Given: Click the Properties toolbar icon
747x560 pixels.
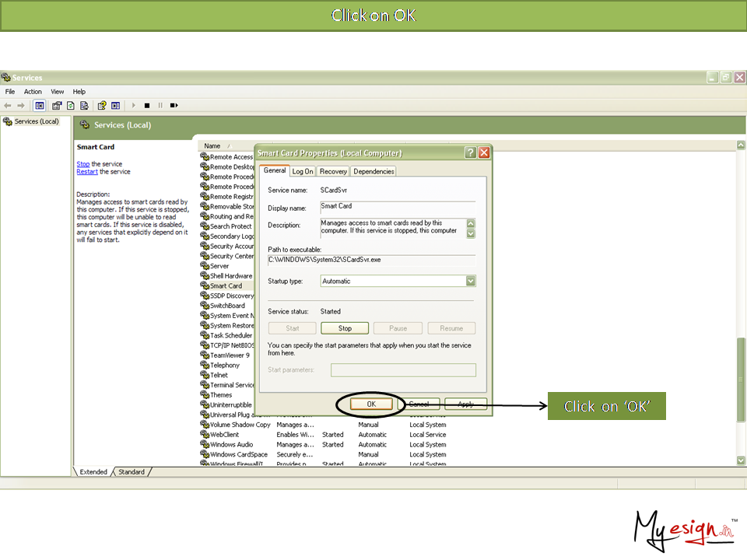Looking at the screenshot, I should click(58, 105).
